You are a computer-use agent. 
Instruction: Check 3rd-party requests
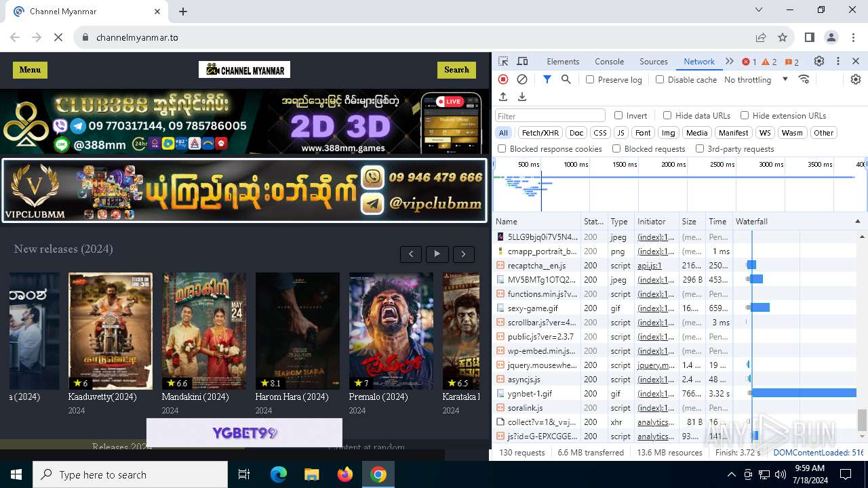point(700,148)
